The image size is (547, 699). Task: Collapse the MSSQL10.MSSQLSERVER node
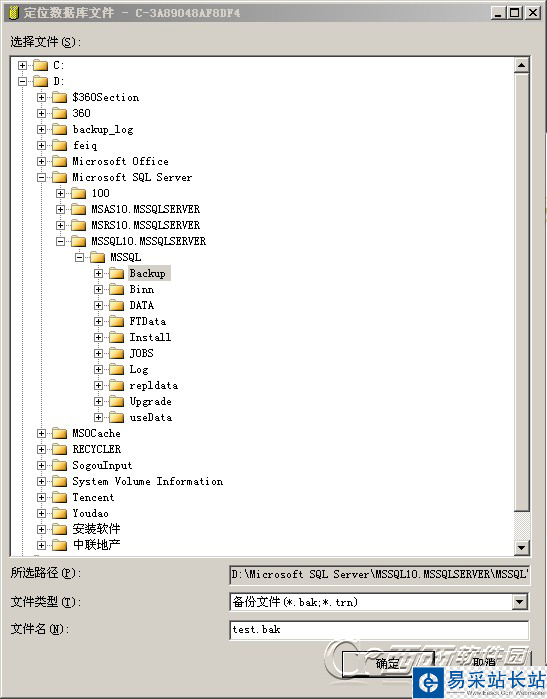[x=61, y=242]
